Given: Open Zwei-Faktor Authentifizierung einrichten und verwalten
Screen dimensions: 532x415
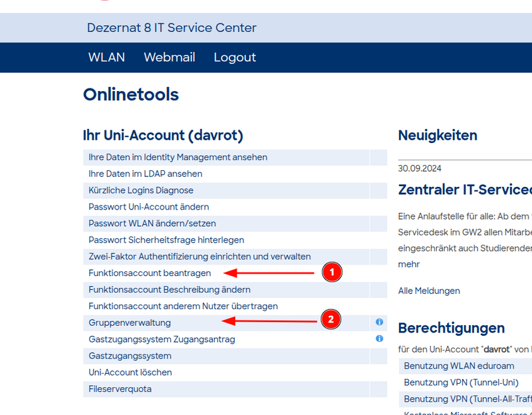Looking at the screenshot, I should (x=199, y=256).
